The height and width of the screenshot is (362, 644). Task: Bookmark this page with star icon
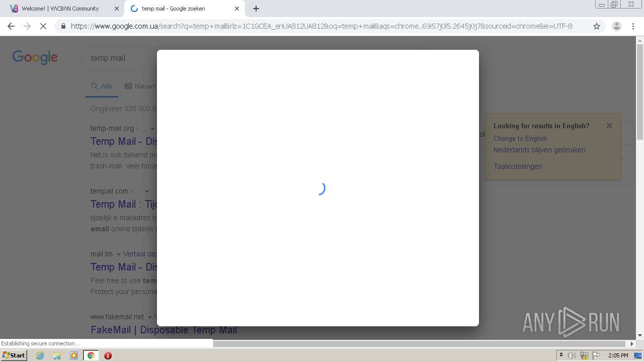coord(597,26)
